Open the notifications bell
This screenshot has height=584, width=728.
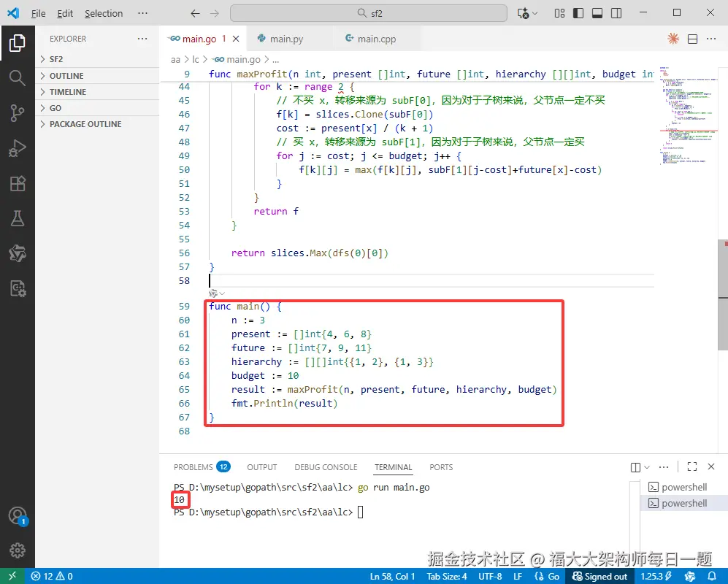click(712, 576)
